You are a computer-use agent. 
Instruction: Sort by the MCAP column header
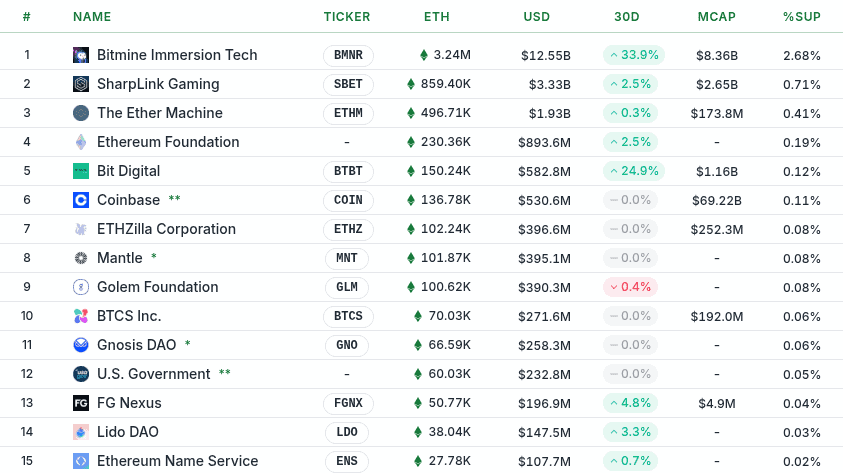pos(716,17)
